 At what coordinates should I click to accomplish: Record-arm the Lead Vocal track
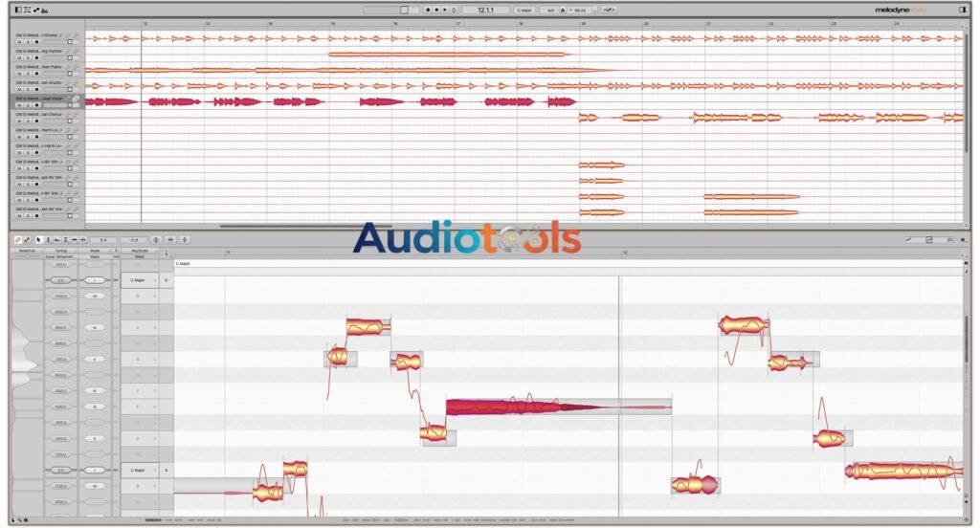click(x=37, y=105)
